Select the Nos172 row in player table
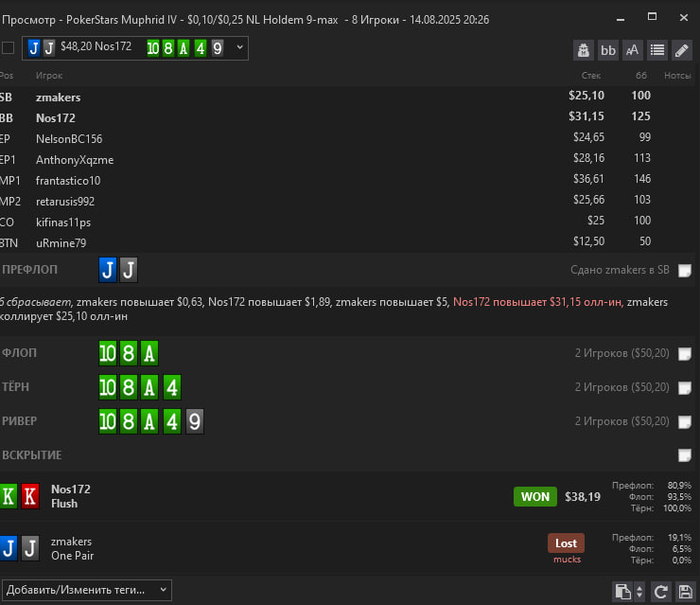 tap(347, 117)
